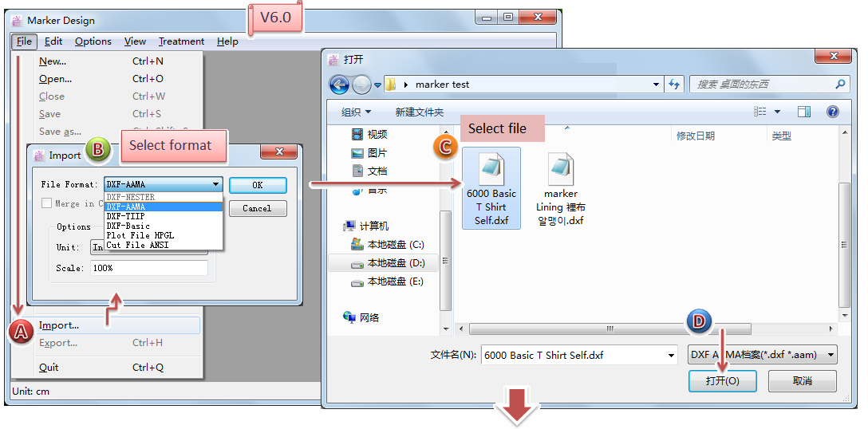
Task: Click the 打开(O) open button
Action: tap(722, 381)
